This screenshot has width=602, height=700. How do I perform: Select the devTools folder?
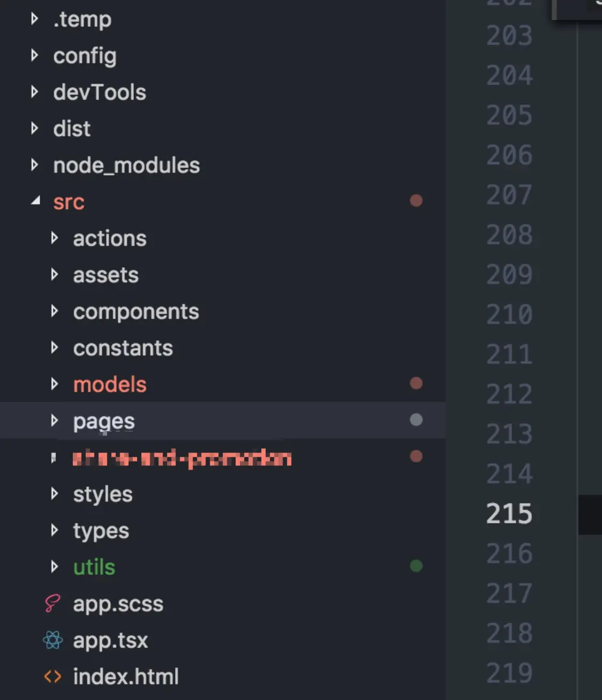click(100, 92)
